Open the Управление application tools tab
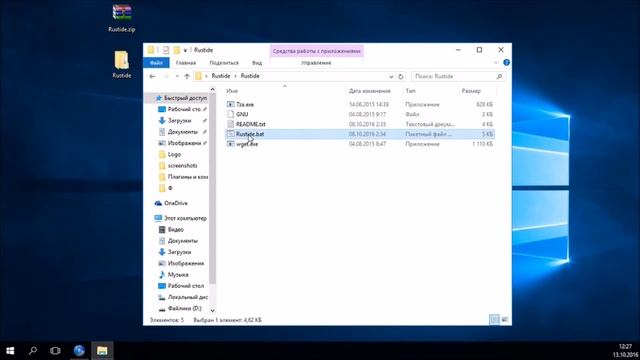Viewport: 640px width, 360px height. (316, 63)
